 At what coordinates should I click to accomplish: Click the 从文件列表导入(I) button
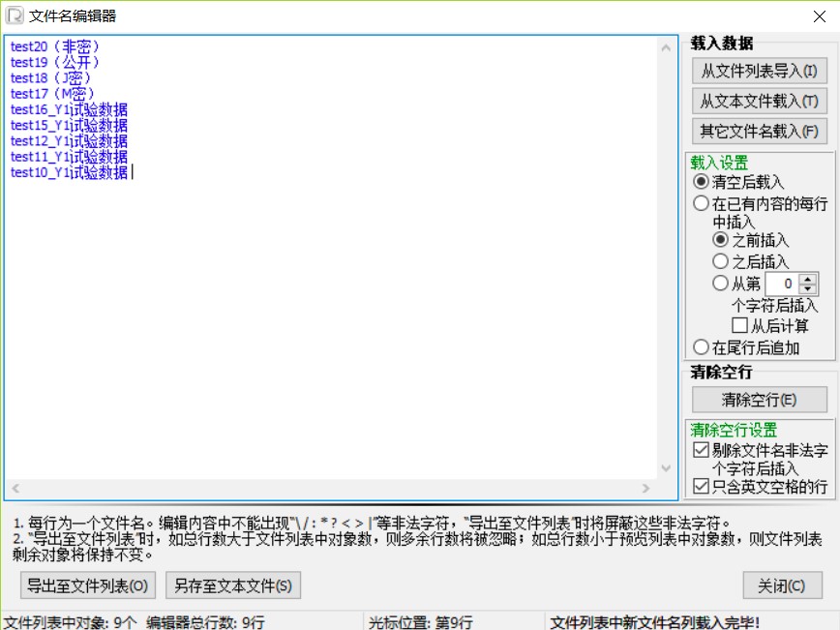click(x=759, y=71)
